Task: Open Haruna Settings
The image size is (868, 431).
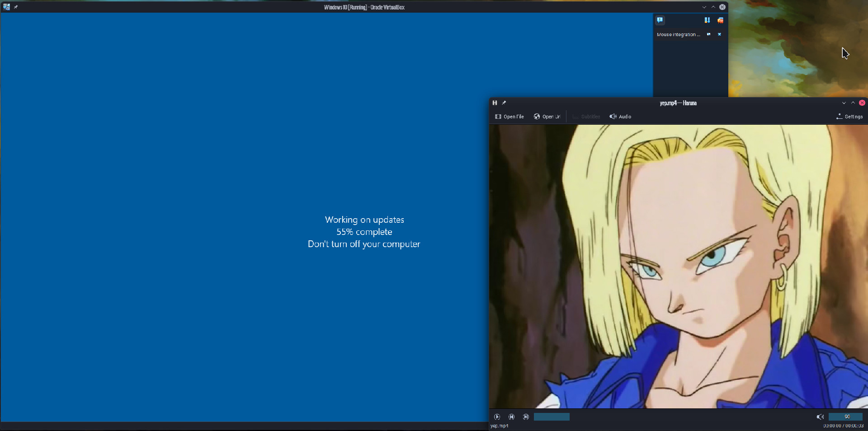Action: pyautogui.click(x=849, y=117)
